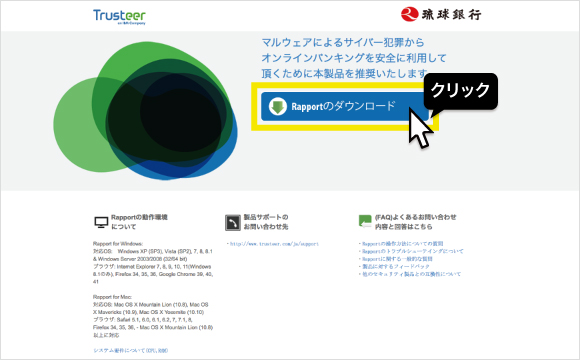
Task: Click the phone icon beside 製品サポート
Action: pyautogui.click(x=233, y=223)
